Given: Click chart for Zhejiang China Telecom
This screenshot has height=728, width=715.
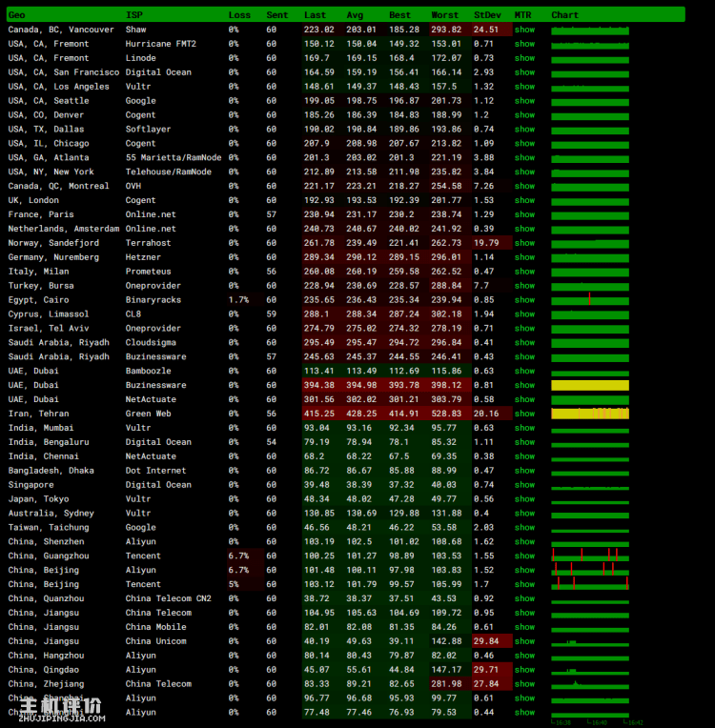Looking at the screenshot, I should [590, 684].
